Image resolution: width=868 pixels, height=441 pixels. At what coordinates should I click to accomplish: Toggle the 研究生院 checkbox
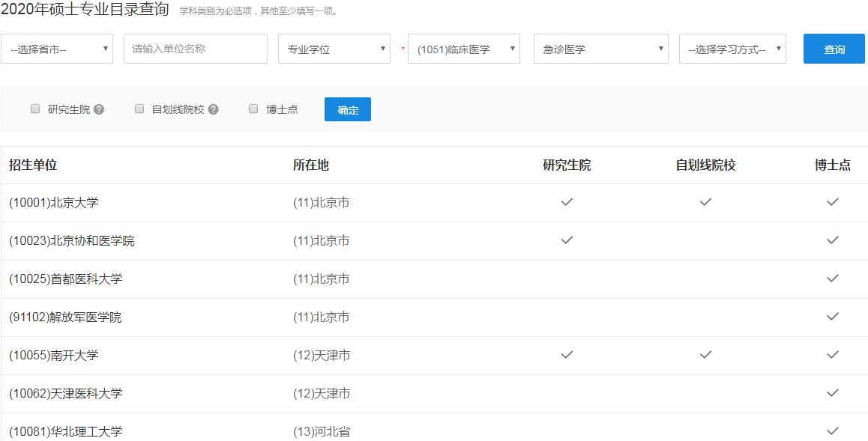pos(35,109)
